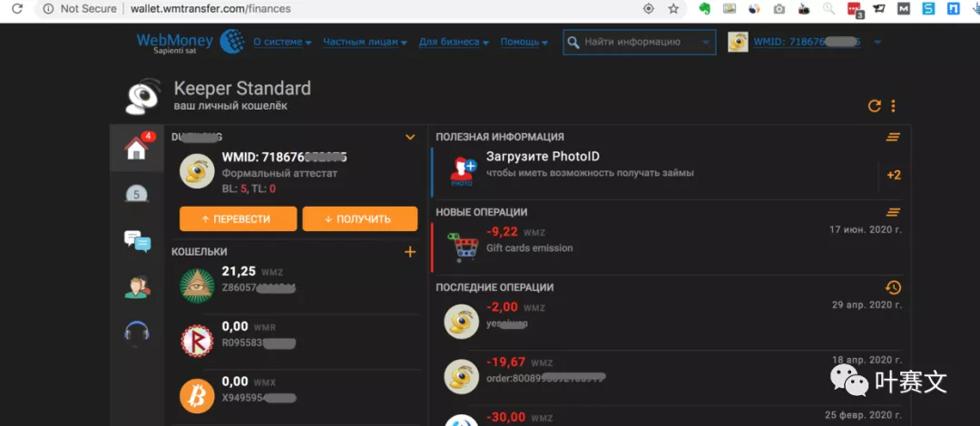Open the search field dropdown arrow
The height and width of the screenshot is (426, 980).
pos(706,43)
